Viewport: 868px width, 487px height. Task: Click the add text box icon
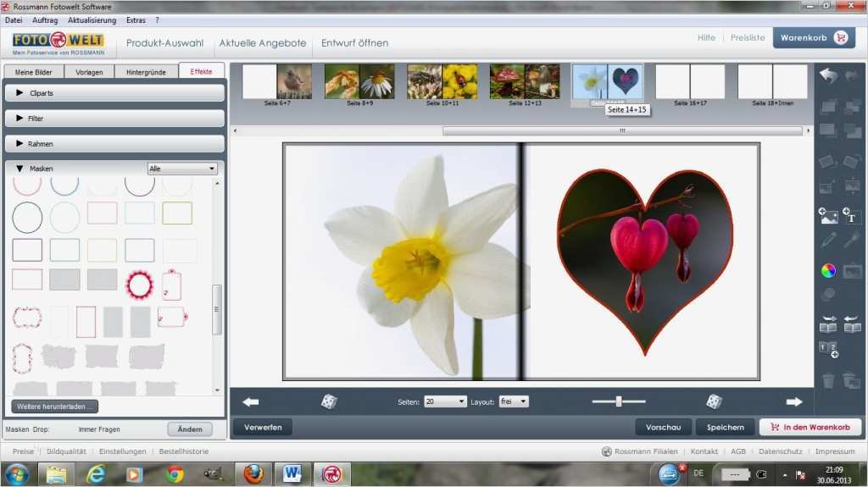tap(852, 215)
